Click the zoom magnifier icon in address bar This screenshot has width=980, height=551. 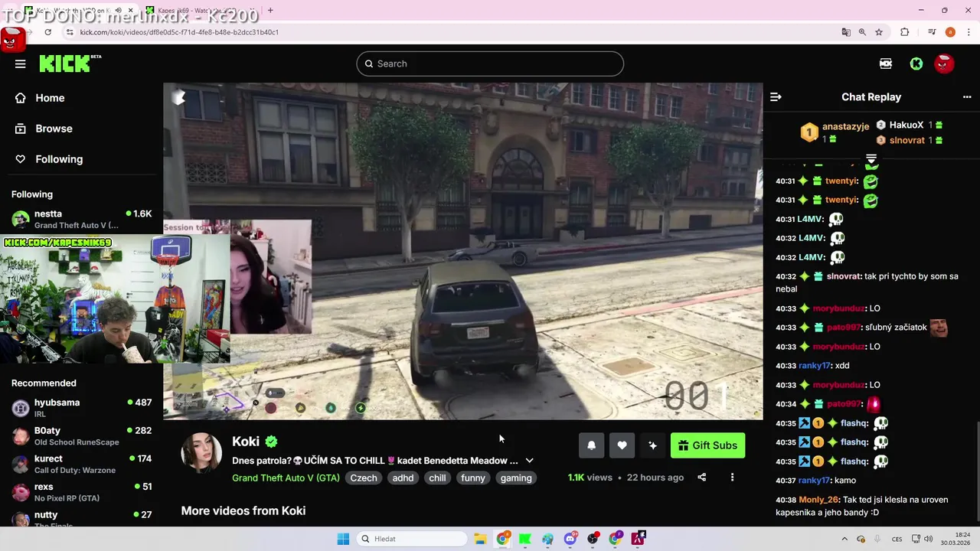click(862, 32)
